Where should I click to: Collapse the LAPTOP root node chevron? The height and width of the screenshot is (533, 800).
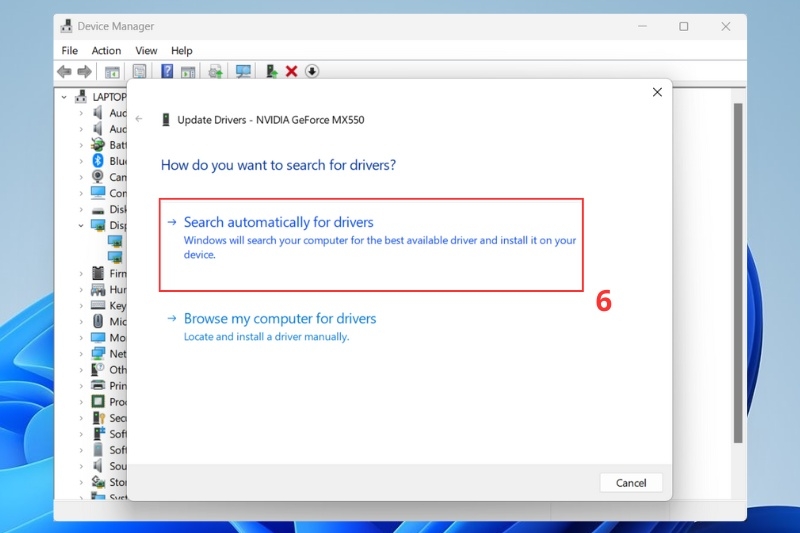64,96
